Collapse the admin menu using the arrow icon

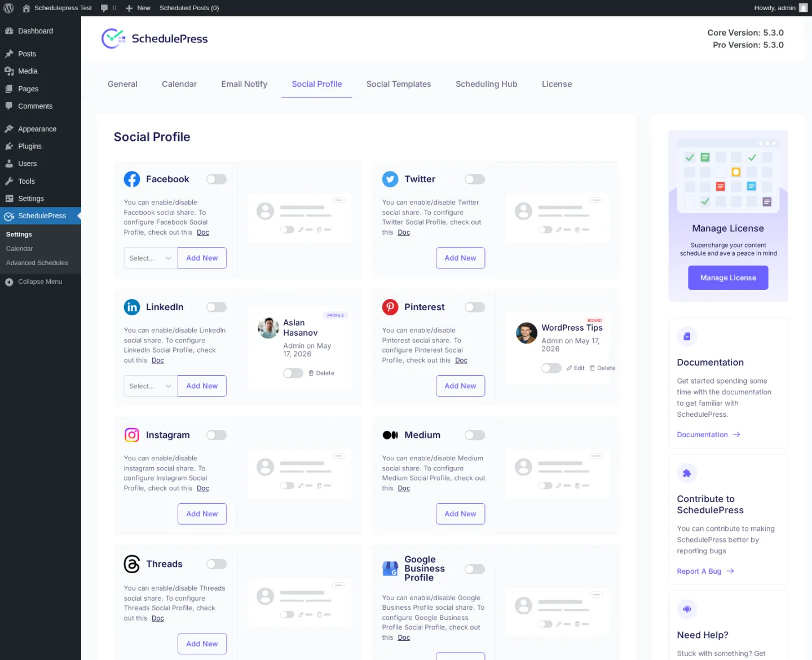coord(9,282)
